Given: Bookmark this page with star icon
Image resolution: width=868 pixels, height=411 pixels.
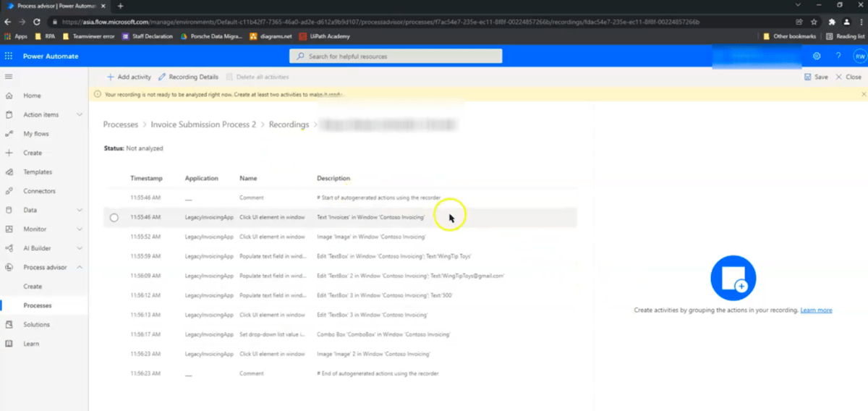Looking at the screenshot, I should pos(814,22).
